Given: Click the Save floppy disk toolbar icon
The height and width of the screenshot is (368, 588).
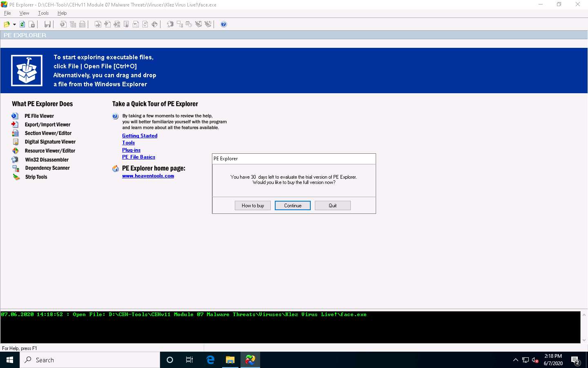Looking at the screenshot, I should [47, 24].
